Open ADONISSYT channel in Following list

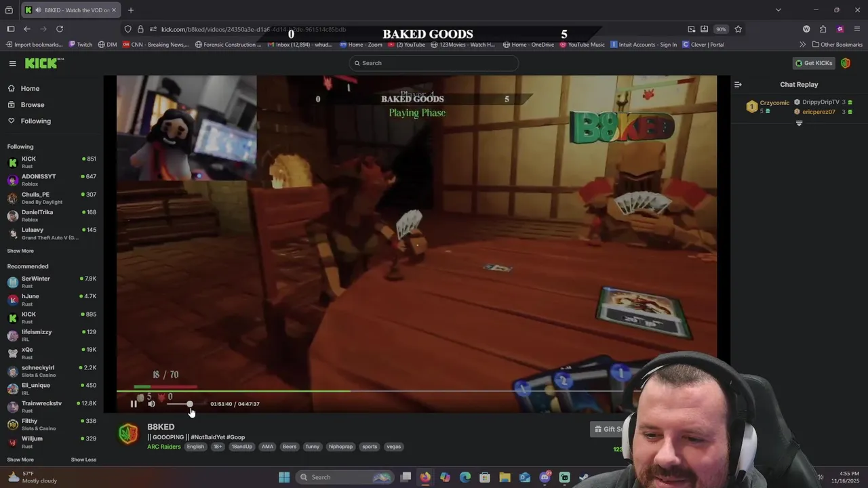(x=52, y=180)
